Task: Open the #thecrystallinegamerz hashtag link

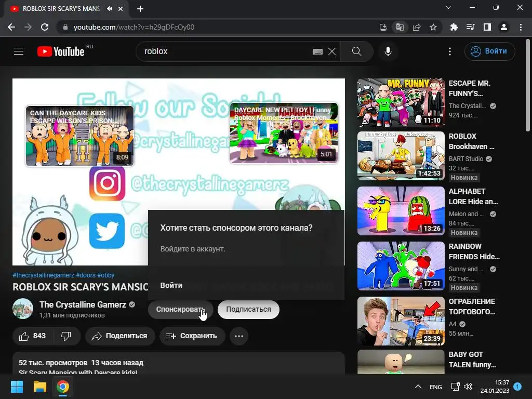Action: (x=44, y=275)
